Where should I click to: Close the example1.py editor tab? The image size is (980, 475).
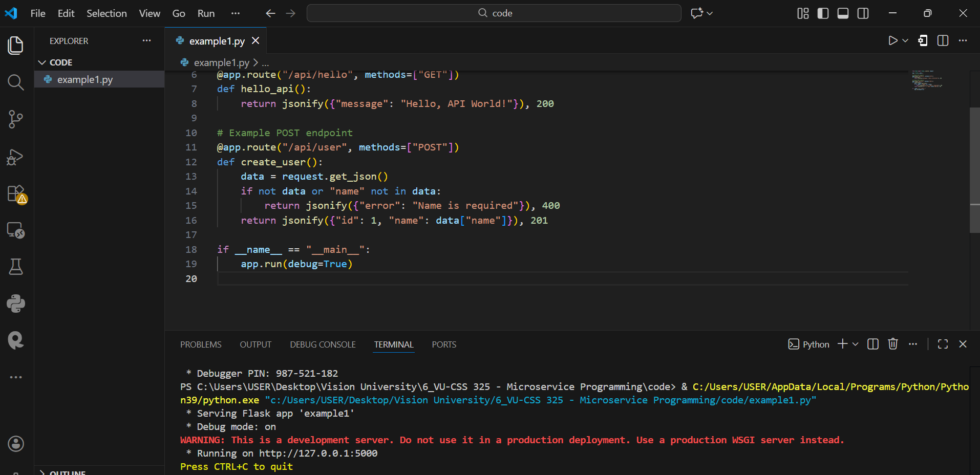(255, 41)
